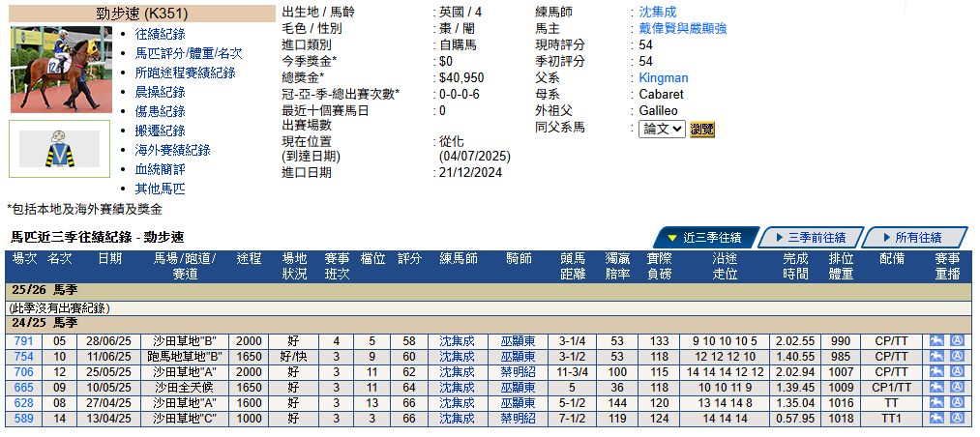Open race 706 aerial replay icon
The height and width of the screenshot is (437, 980).
[957, 372]
